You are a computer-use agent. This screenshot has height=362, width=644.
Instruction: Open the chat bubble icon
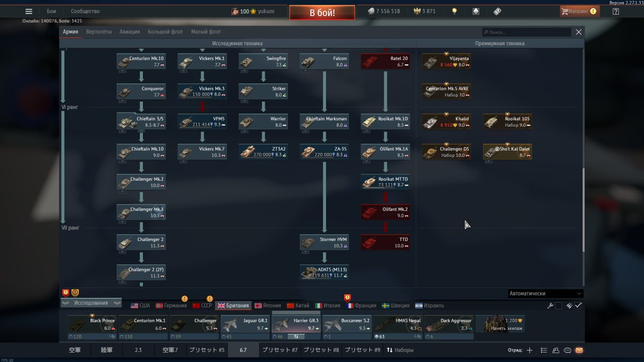click(x=568, y=350)
